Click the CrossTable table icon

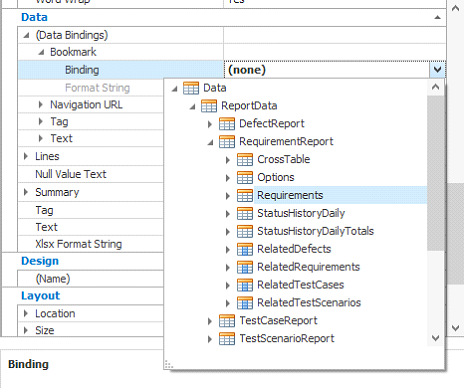pyautogui.click(x=245, y=159)
